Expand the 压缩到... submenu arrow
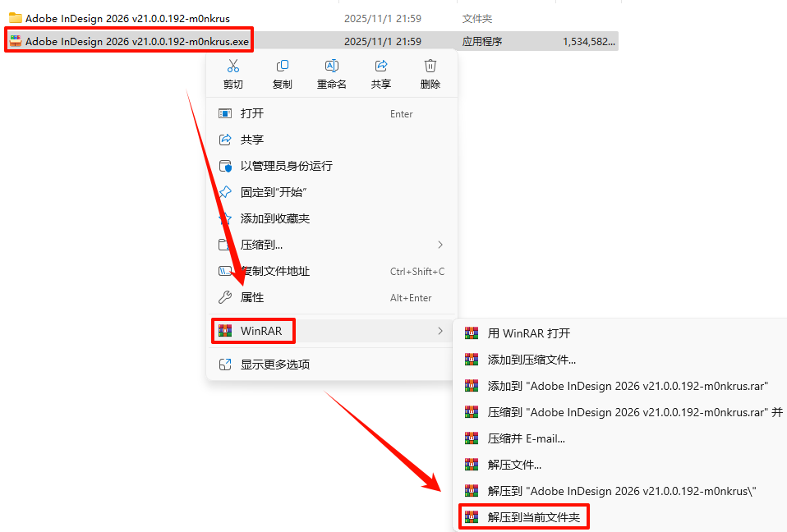 pos(440,245)
